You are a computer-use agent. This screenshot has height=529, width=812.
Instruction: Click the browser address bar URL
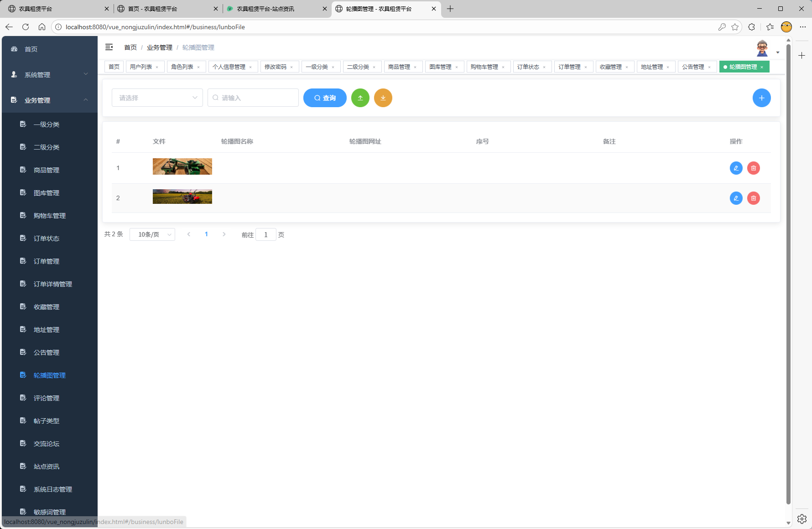point(155,27)
